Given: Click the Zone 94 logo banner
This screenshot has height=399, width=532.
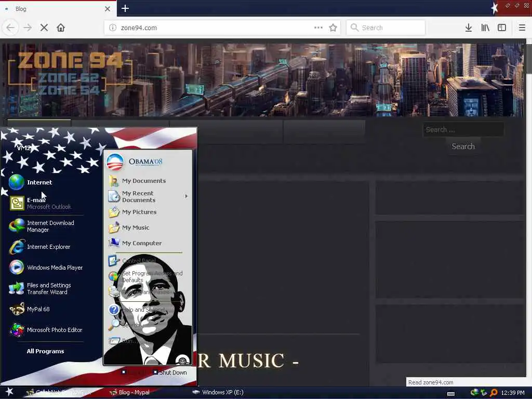Looking at the screenshot, I should coord(70,73).
